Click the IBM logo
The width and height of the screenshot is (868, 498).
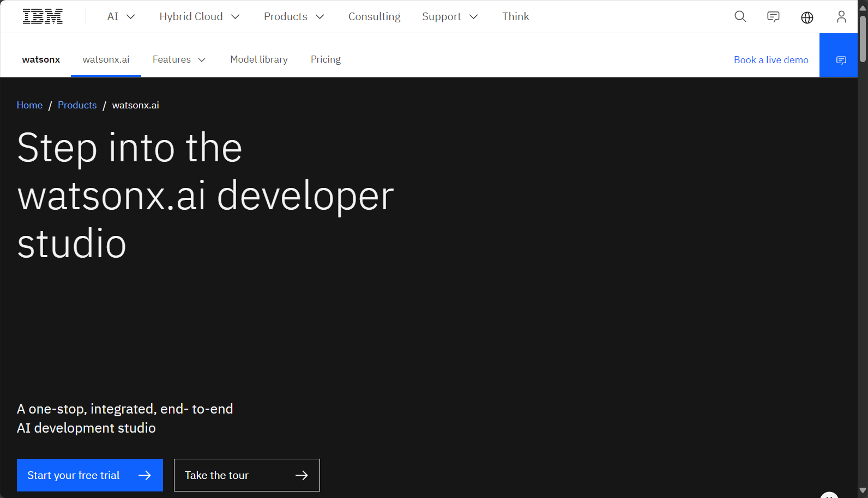[x=43, y=17]
